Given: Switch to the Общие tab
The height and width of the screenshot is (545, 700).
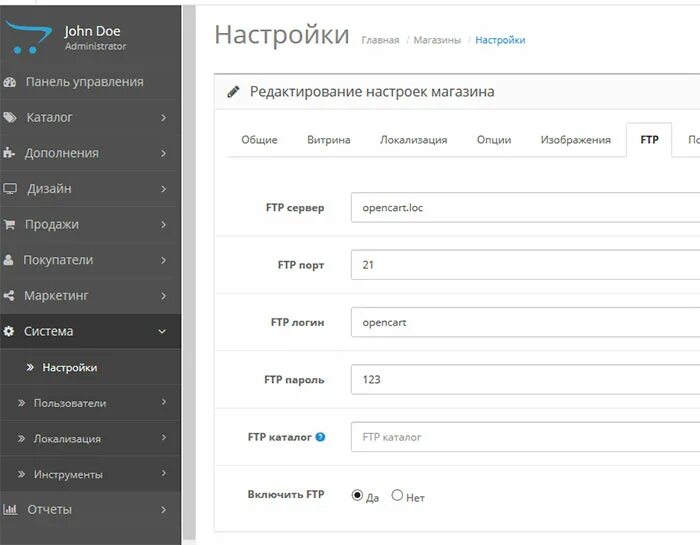Looking at the screenshot, I should click(259, 140).
